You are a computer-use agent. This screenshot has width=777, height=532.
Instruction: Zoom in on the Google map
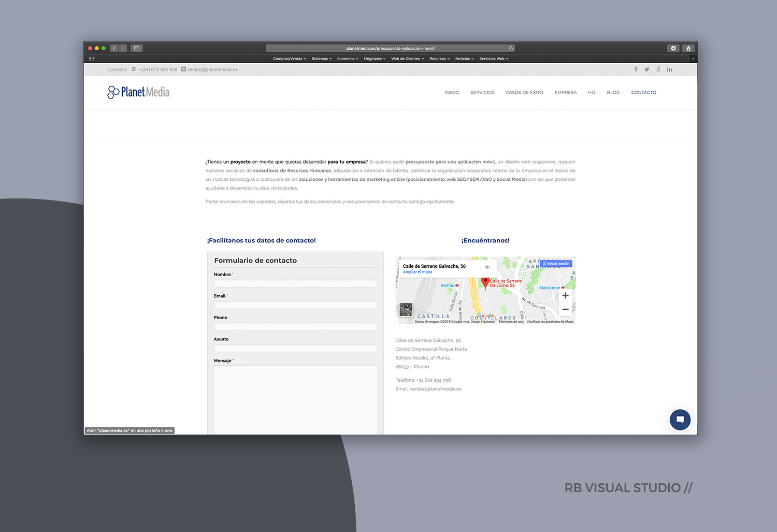coord(565,296)
